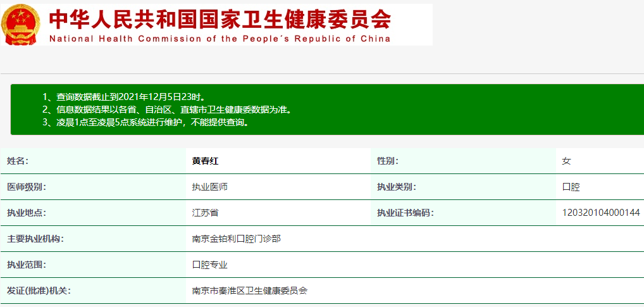Click the 姓名 field label
Image resolution: width=644 pixels, height=307 pixels.
[18, 161]
